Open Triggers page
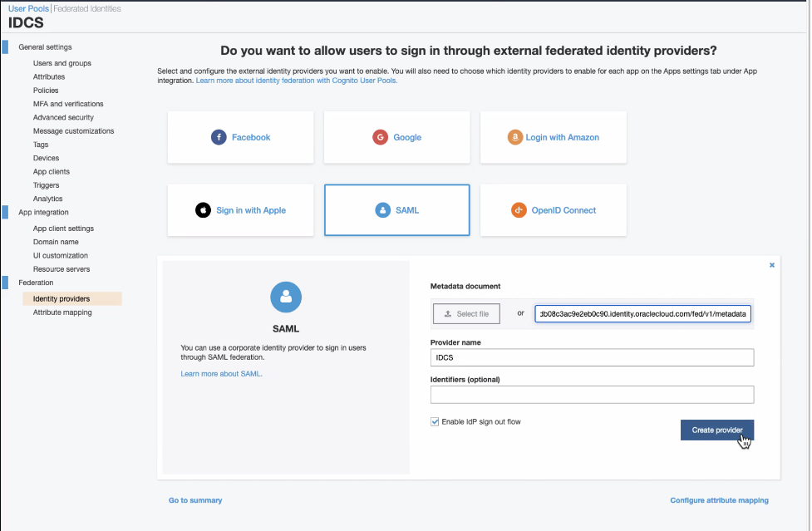The width and height of the screenshot is (812, 531). 46,184
